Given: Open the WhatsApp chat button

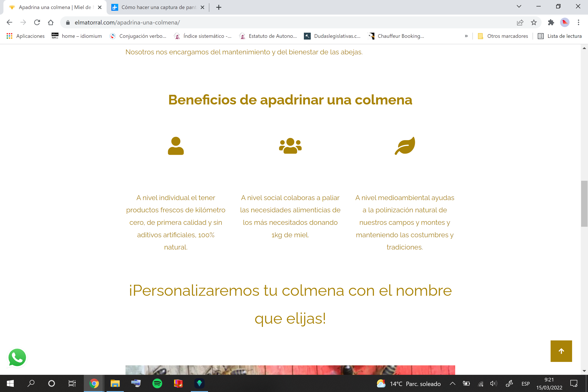Looking at the screenshot, I should click(17, 358).
